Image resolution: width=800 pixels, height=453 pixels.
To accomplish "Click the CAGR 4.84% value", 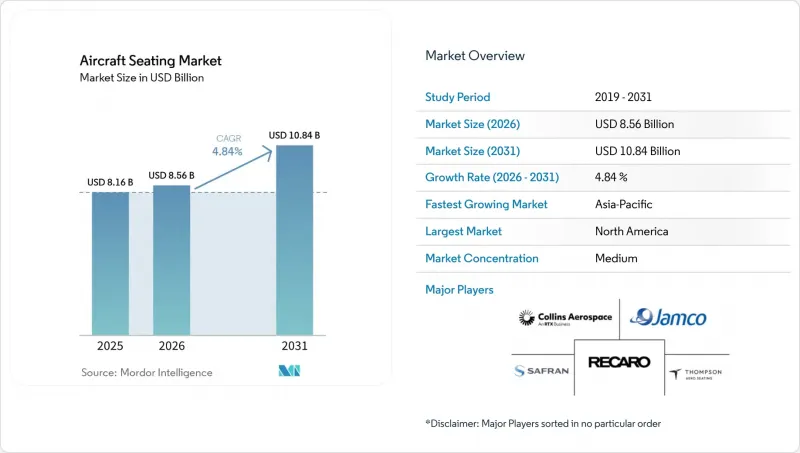I will (x=228, y=152).
